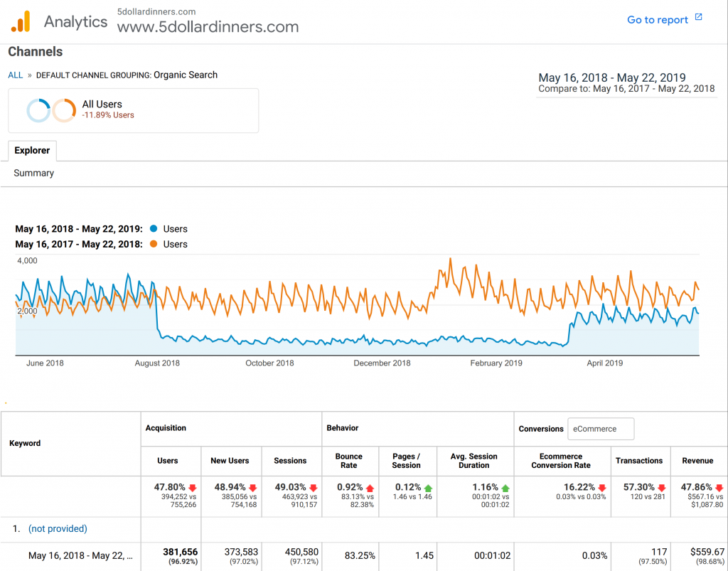
Task: Click the 450,580 sessions cell
Action: coord(301,555)
